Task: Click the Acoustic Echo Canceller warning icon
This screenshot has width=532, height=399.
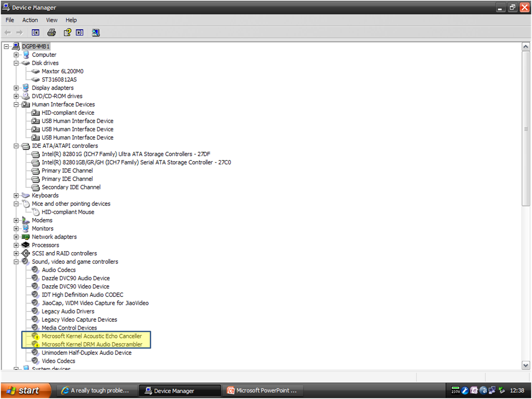Action: (35, 336)
